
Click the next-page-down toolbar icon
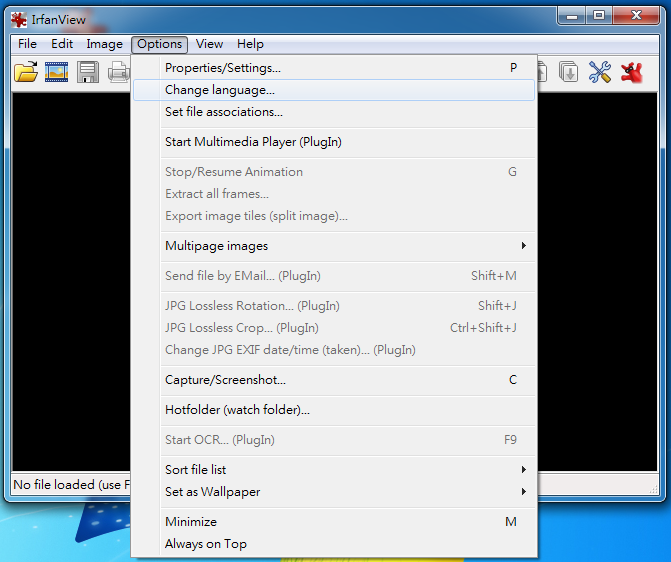pos(569,71)
